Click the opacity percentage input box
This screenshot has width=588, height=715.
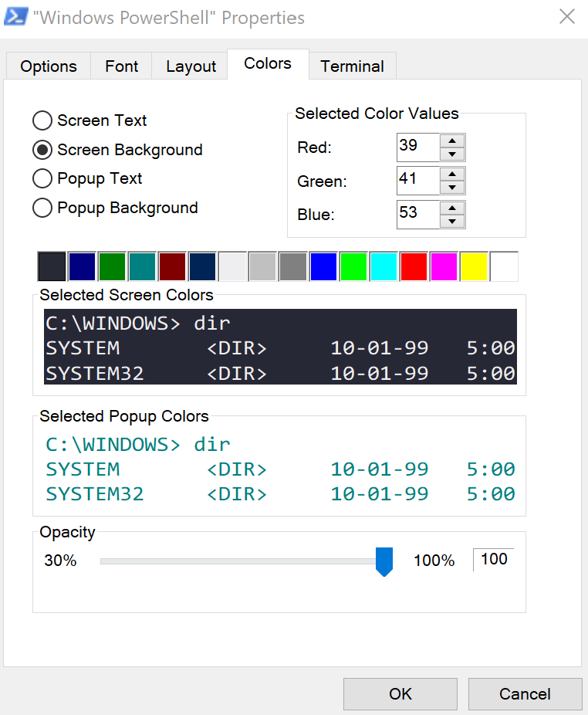click(493, 559)
